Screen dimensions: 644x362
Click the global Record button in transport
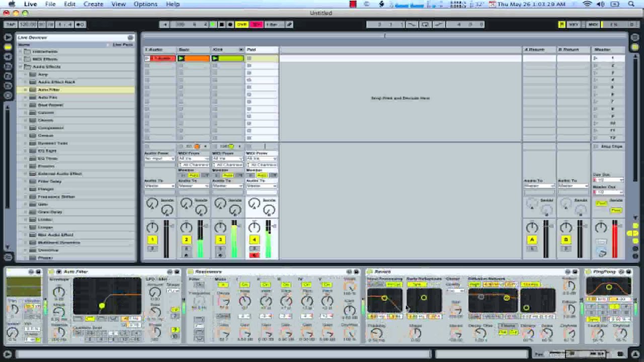coord(230,24)
